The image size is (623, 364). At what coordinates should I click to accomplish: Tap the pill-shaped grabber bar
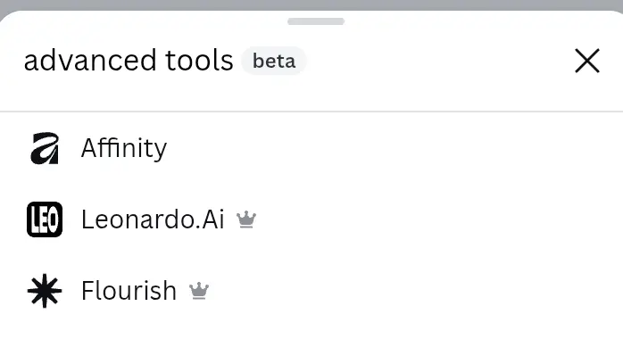point(316,21)
